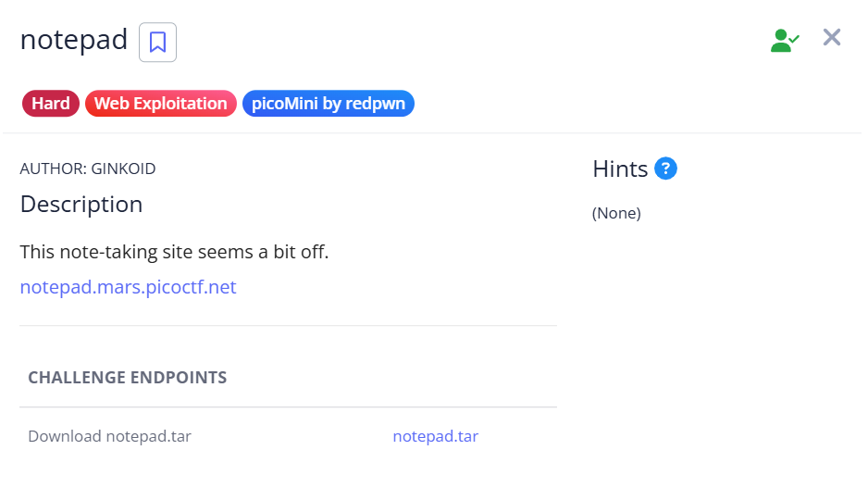Open the notepad.mars.picoctf.net link

pos(128,287)
